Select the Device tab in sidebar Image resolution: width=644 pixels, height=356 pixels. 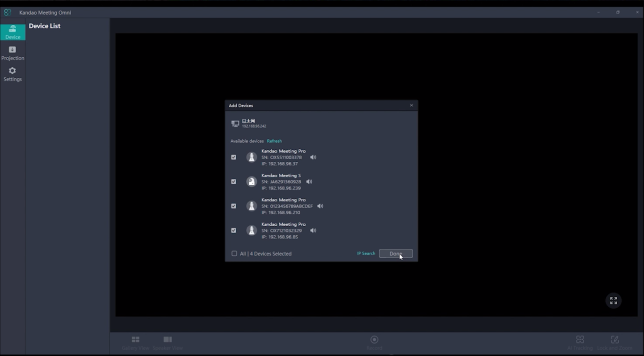pyautogui.click(x=12, y=32)
